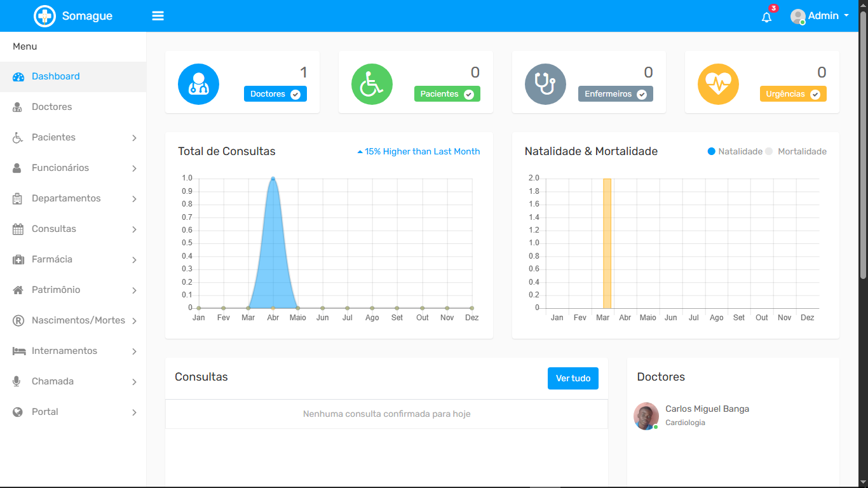Open the Admin user dropdown
The height and width of the screenshot is (488, 868).
click(x=820, y=16)
